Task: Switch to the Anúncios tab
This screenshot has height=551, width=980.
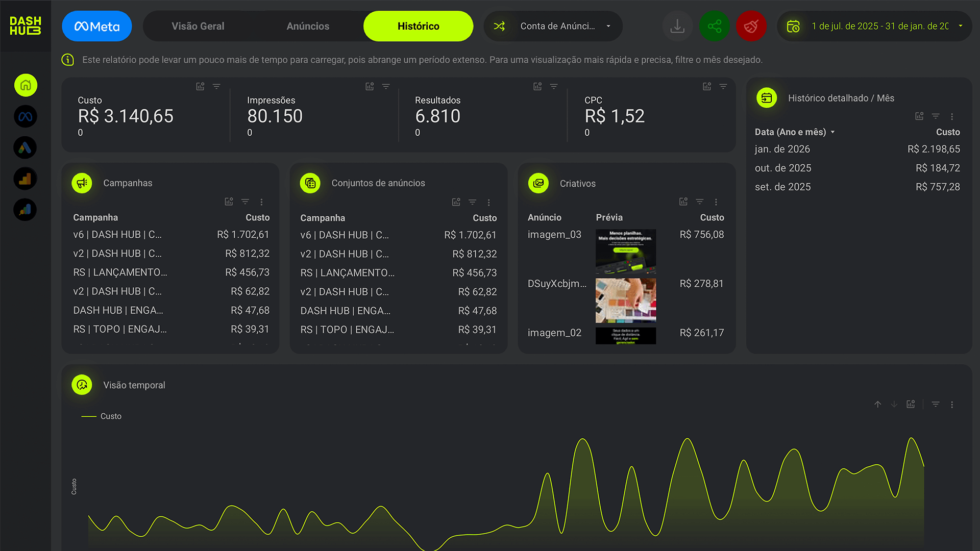Action: pos(308,26)
